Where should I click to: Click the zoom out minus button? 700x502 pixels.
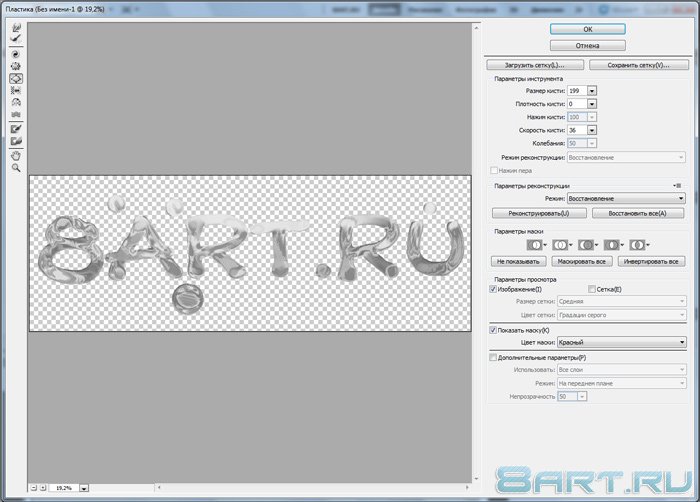coord(34,488)
